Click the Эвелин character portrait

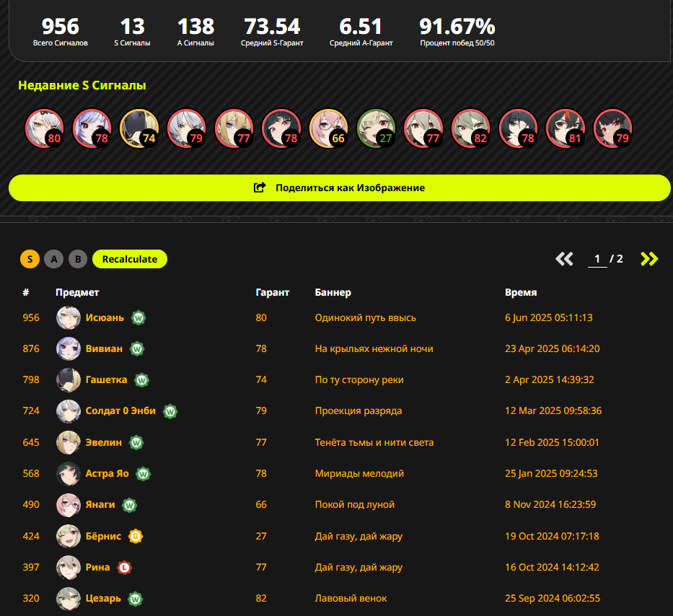point(69,442)
